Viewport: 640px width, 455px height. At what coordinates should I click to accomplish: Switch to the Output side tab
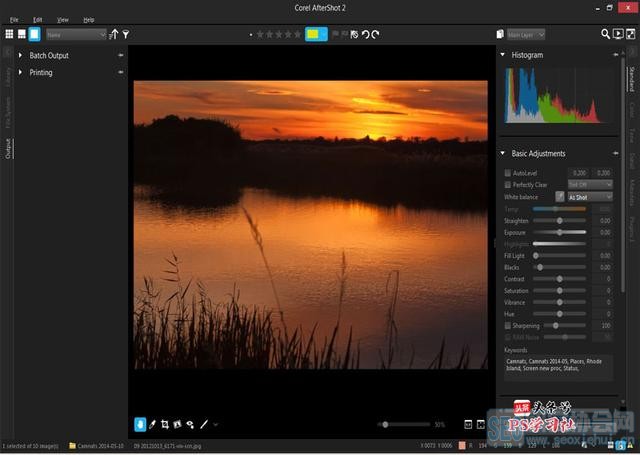tap(8, 149)
